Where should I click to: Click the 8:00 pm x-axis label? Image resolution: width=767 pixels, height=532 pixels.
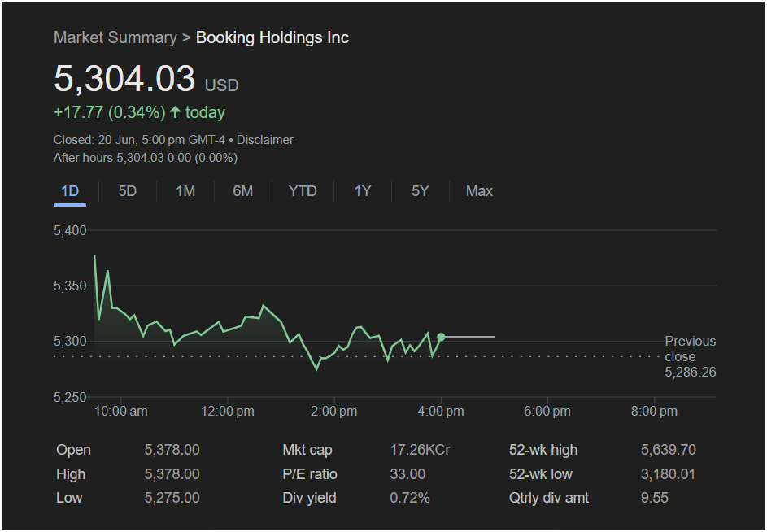(654, 411)
